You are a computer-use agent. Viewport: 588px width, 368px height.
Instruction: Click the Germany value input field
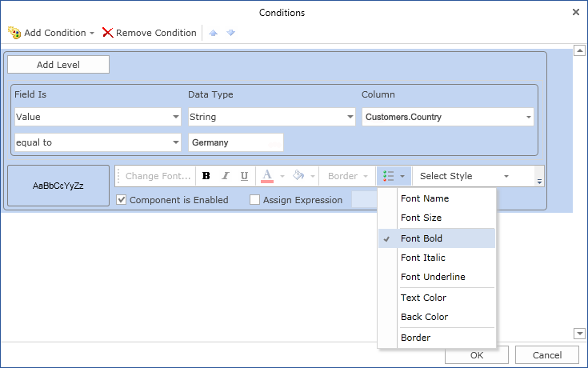pos(236,142)
